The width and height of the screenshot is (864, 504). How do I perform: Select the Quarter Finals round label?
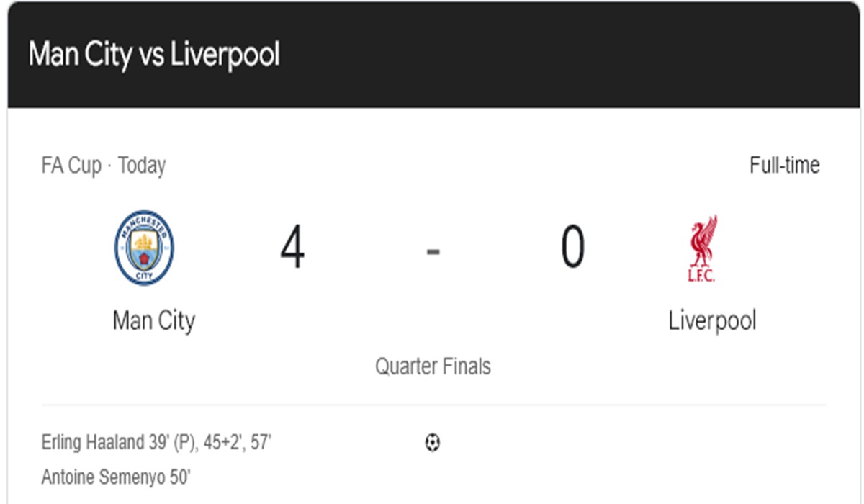[433, 366]
